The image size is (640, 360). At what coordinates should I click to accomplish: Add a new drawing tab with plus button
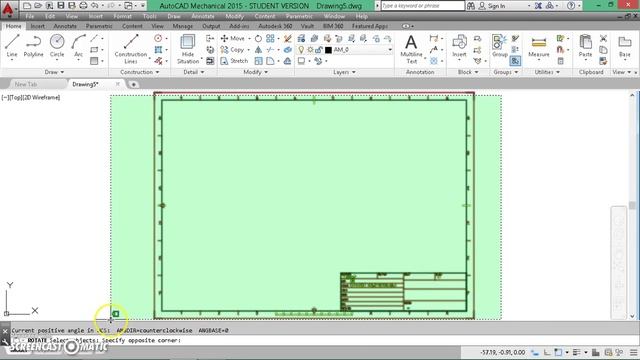(133, 84)
